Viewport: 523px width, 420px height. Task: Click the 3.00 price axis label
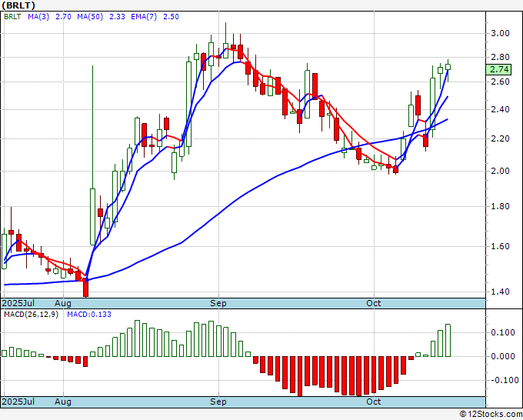tap(500, 33)
